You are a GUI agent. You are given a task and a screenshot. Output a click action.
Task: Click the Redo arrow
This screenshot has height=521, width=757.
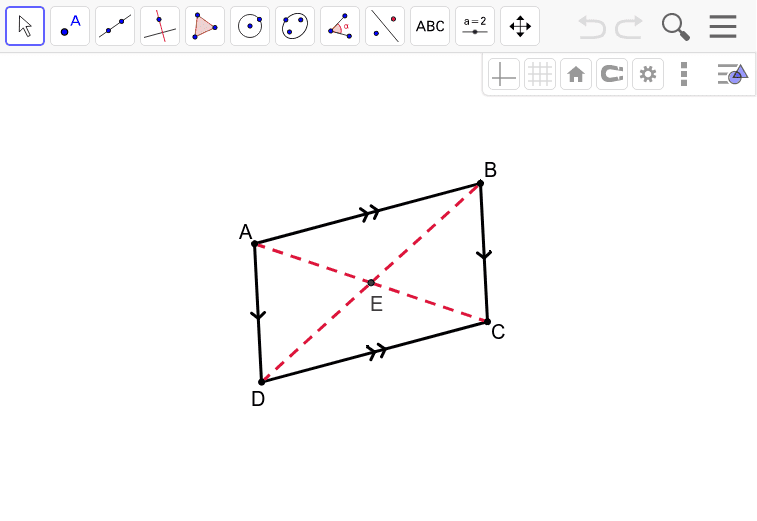tap(629, 27)
